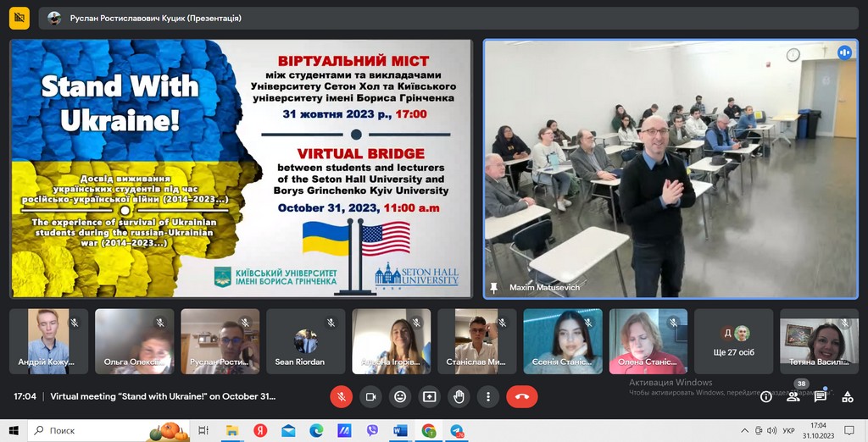
Task: Click the Present now screen share icon
Action: tap(430, 396)
